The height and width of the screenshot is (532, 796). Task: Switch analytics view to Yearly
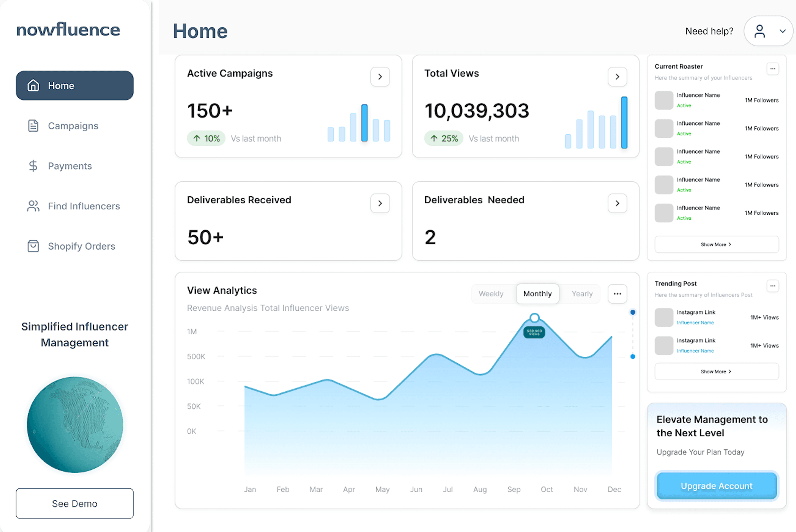[582, 294]
